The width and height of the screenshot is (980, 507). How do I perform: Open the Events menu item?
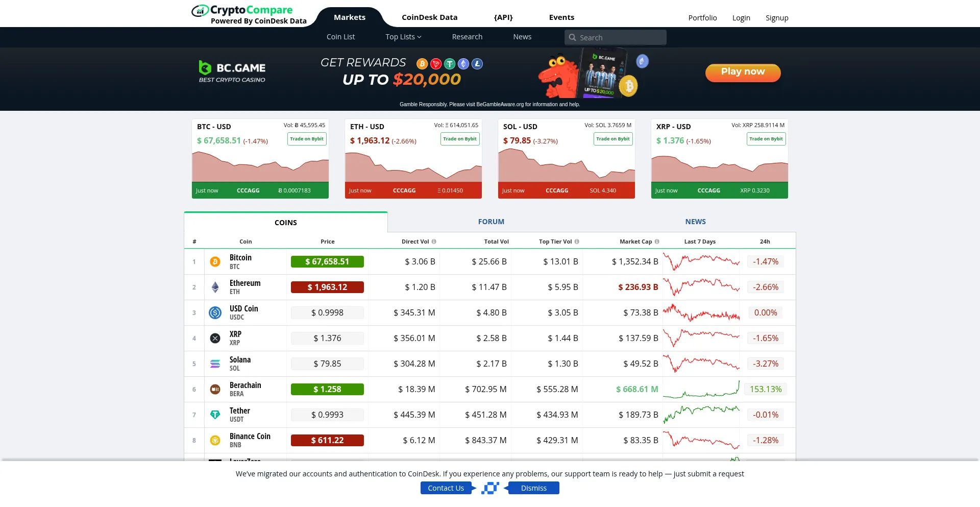coord(561,17)
